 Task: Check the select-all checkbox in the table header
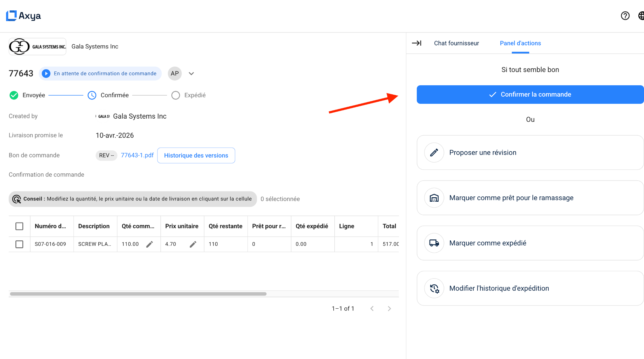tap(19, 226)
